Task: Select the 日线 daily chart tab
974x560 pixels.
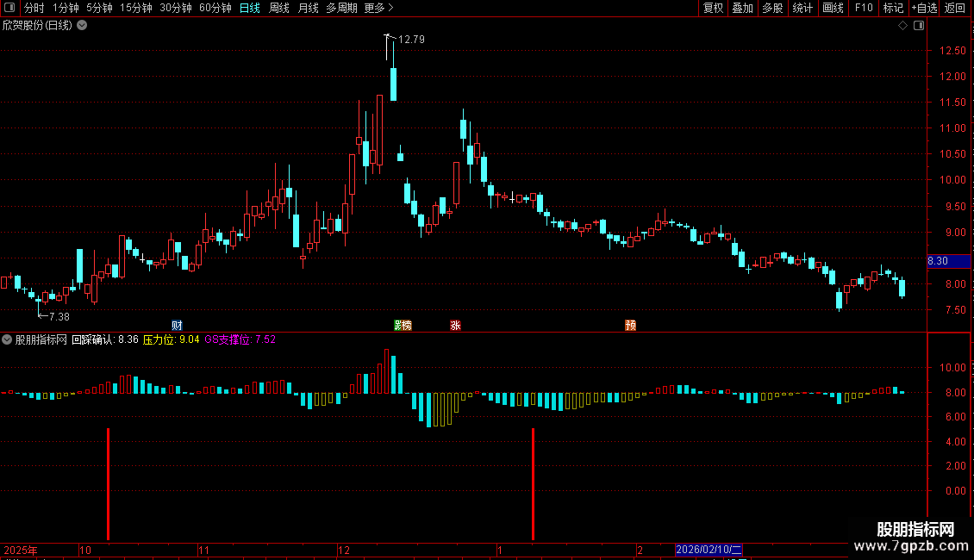Action: pos(250,8)
